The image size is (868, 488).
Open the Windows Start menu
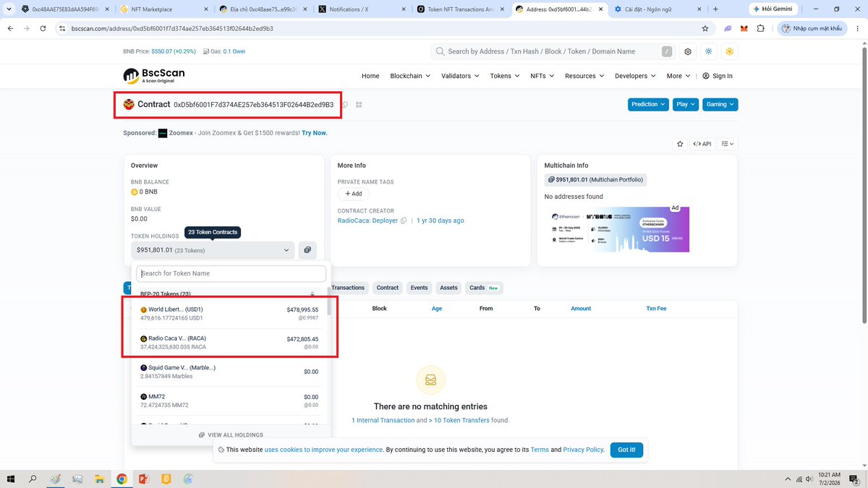click(11, 479)
